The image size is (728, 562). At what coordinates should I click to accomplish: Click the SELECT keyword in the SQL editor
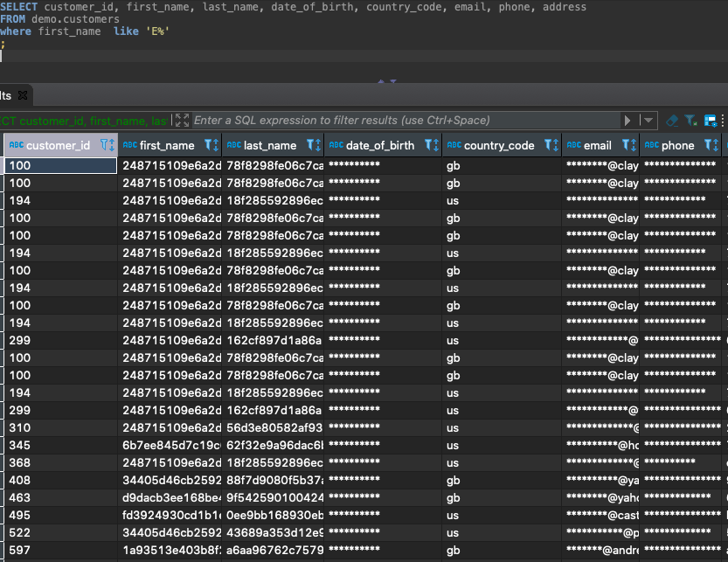[x=18, y=7]
